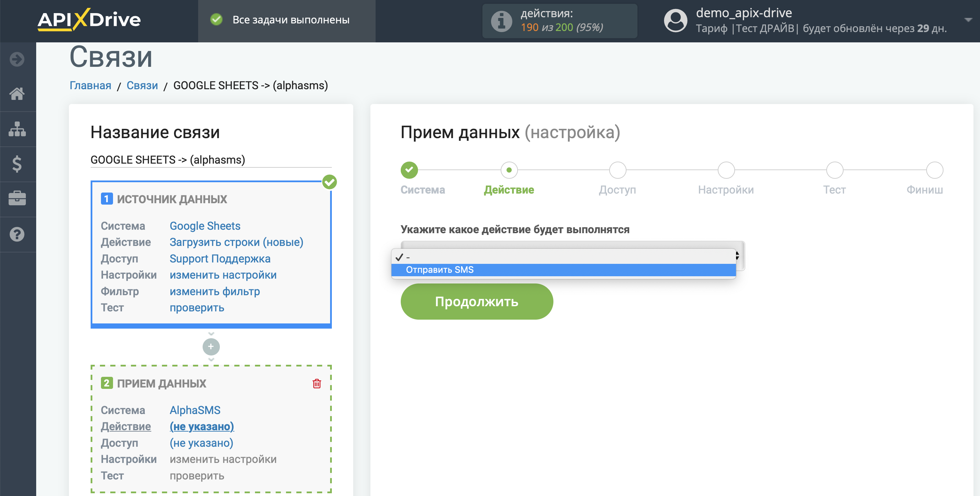
Task: Click source проверить test link
Action: click(197, 308)
